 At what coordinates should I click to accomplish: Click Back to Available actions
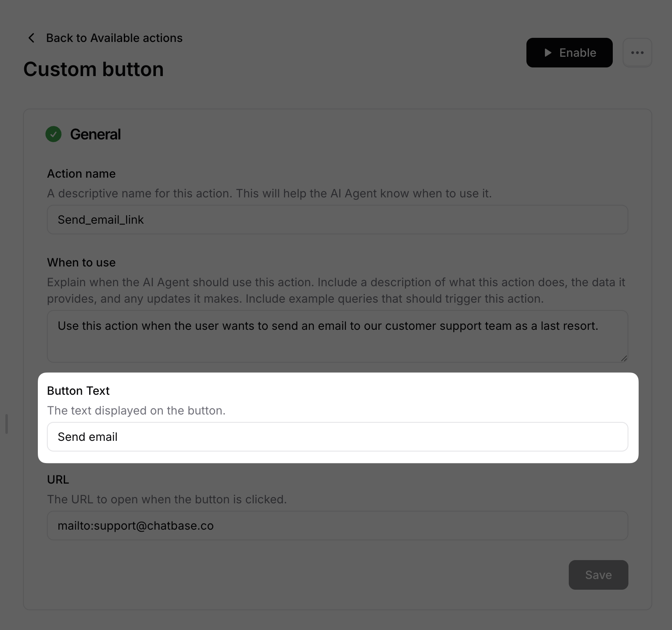coord(114,38)
